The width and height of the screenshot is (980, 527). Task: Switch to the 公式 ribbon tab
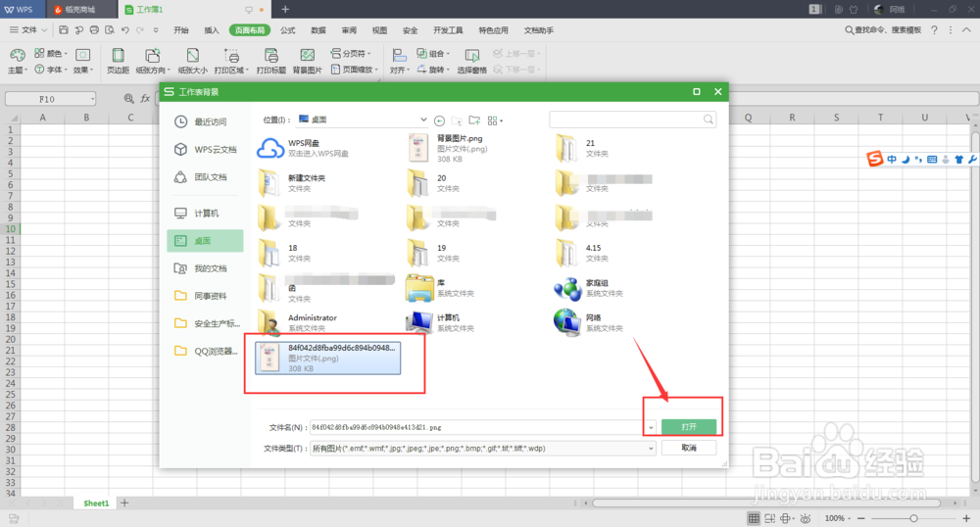click(x=288, y=30)
